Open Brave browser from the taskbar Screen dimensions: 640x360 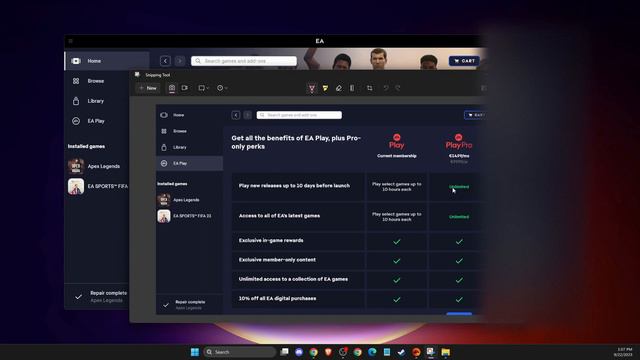328,352
